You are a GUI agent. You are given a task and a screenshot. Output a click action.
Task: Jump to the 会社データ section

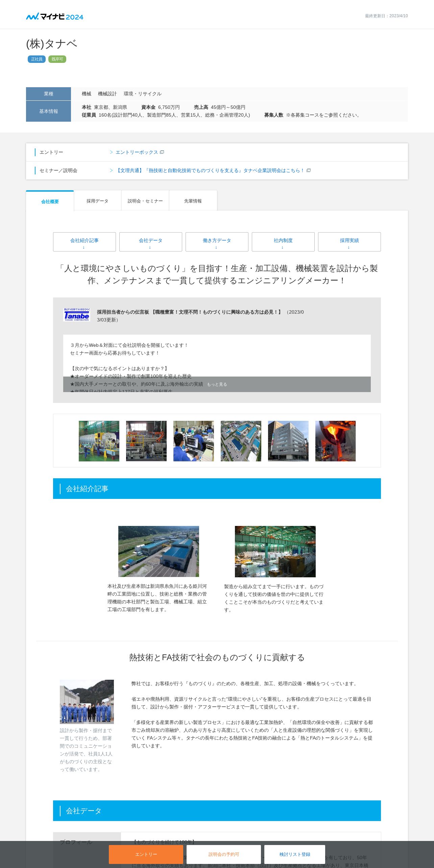[151, 242]
